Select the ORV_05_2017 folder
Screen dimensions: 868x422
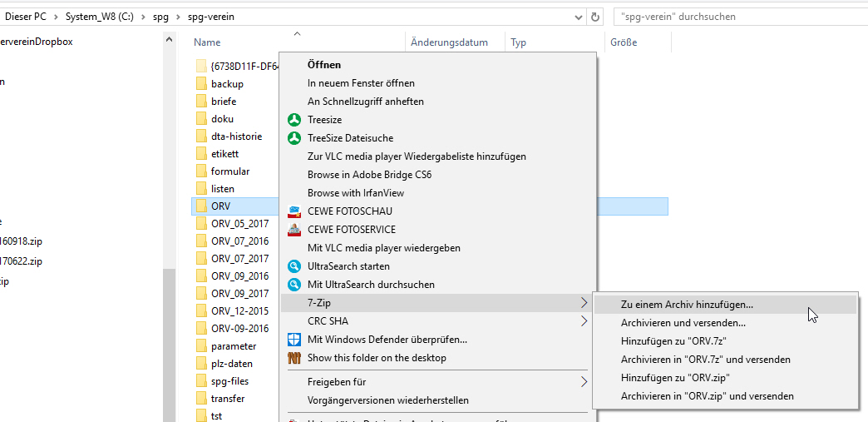(x=239, y=223)
